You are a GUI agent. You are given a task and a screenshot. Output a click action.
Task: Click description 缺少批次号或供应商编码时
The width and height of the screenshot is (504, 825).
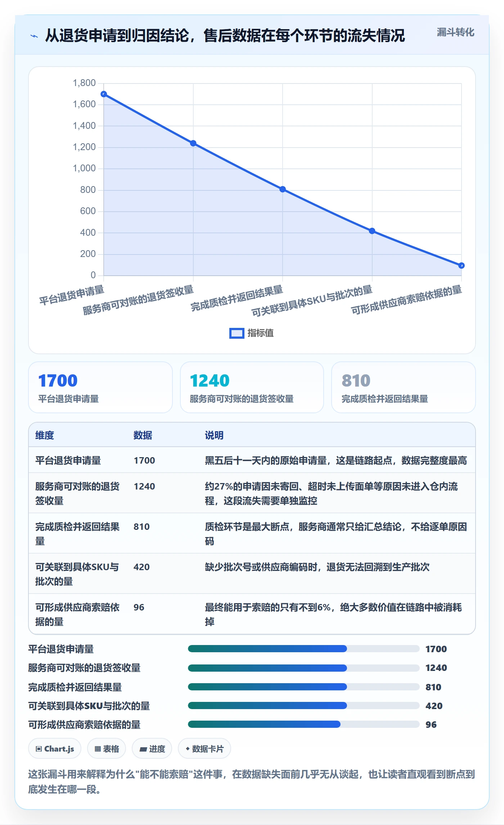tap(317, 567)
